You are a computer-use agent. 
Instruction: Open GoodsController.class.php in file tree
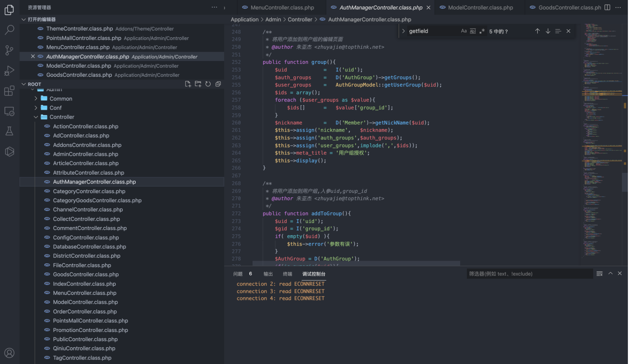[86, 274]
